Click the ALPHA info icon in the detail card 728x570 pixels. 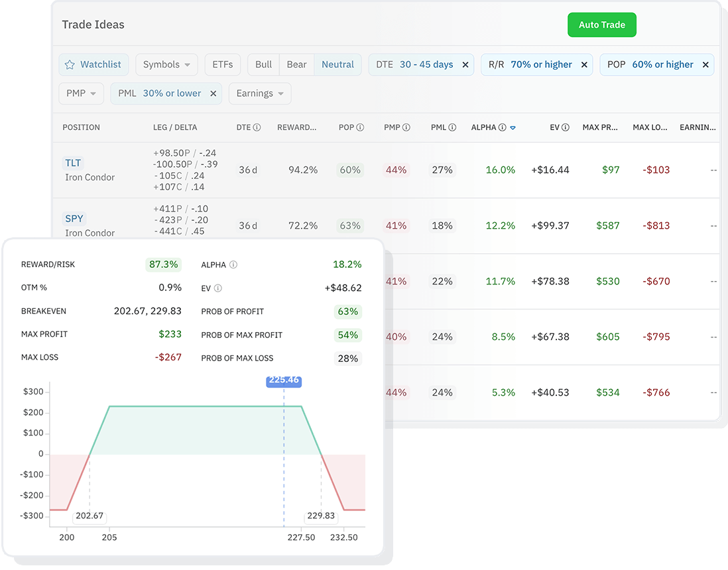233,264
